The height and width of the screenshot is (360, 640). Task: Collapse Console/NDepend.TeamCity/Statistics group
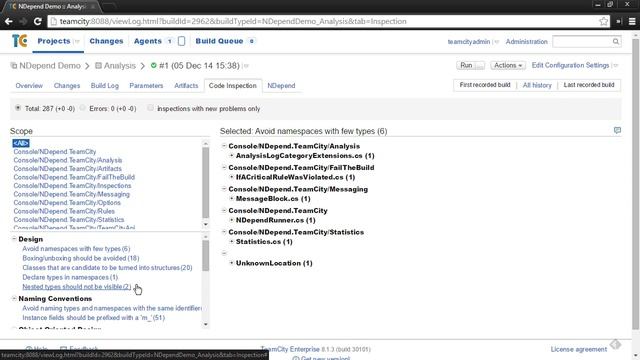tap(224, 232)
